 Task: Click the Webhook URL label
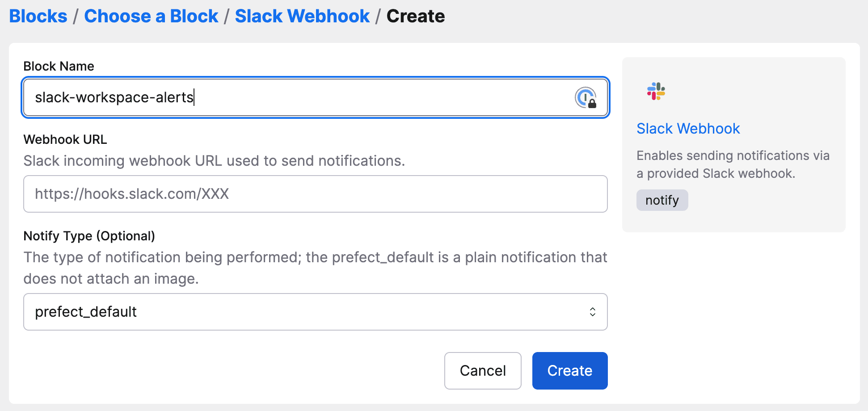(65, 139)
